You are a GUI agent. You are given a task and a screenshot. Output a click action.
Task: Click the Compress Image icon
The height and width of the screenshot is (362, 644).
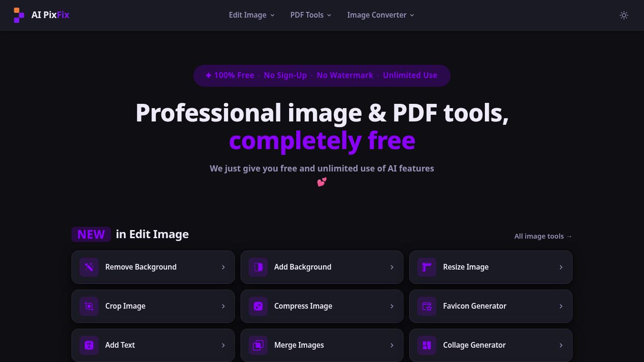coord(258,306)
